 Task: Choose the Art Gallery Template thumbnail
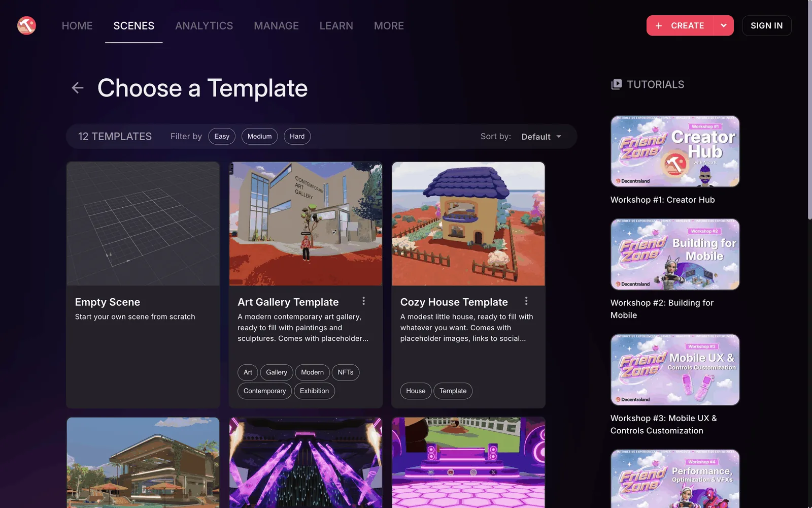click(306, 224)
